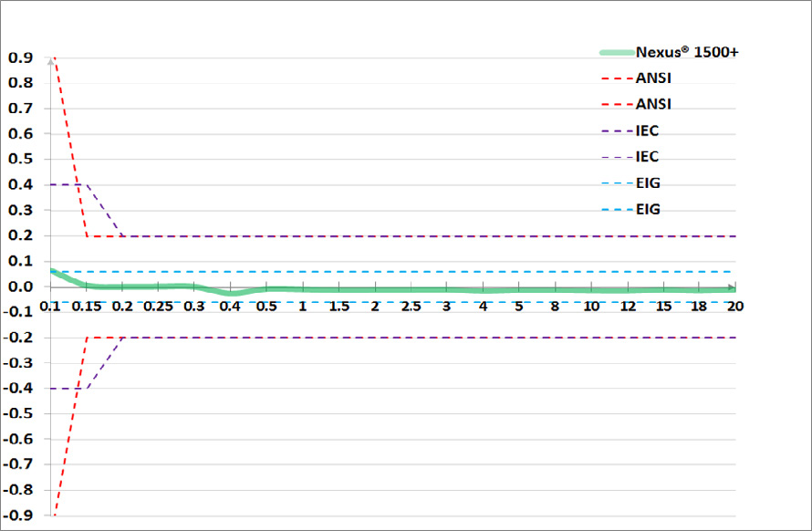Click the ANSI legend label directly above first IEC

(653, 104)
